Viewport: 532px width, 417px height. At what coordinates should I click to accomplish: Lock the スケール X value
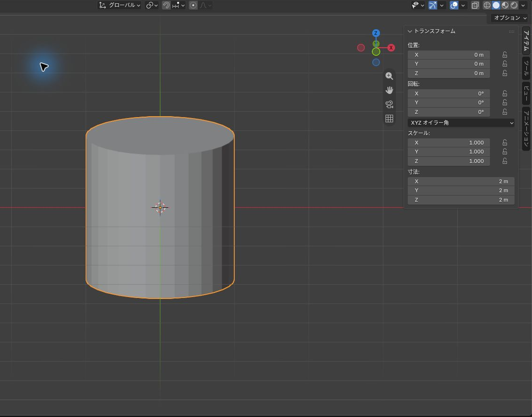[505, 143]
